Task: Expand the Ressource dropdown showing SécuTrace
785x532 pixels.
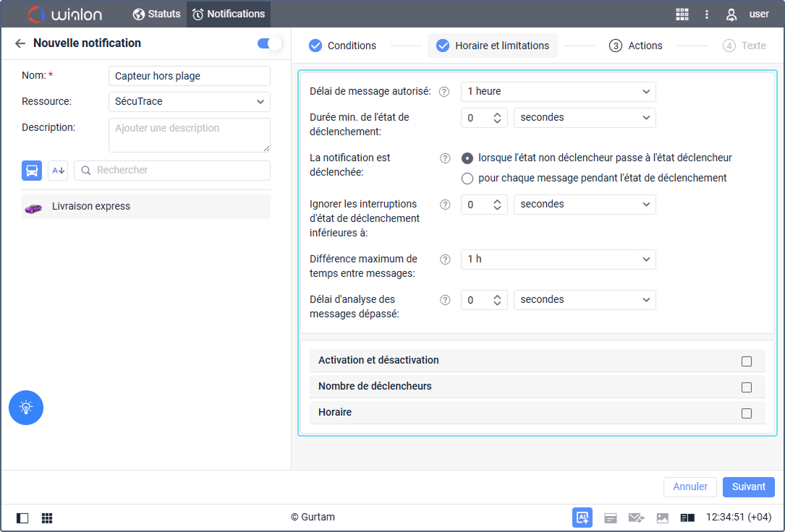Action: pyautogui.click(x=190, y=102)
